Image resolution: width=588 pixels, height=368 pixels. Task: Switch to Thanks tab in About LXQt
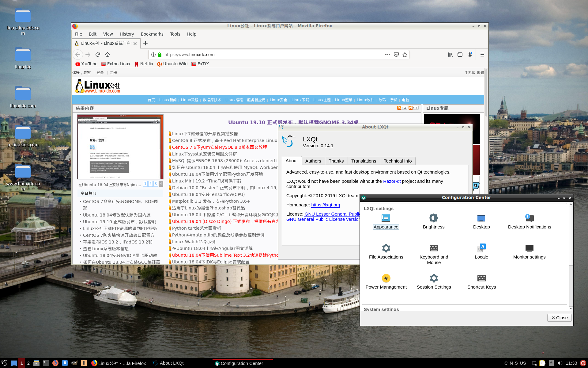[x=336, y=161]
